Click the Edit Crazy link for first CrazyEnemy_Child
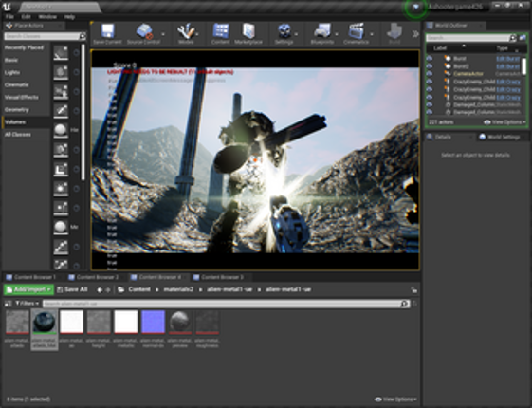The height and width of the screenshot is (408, 532). [x=508, y=82]
